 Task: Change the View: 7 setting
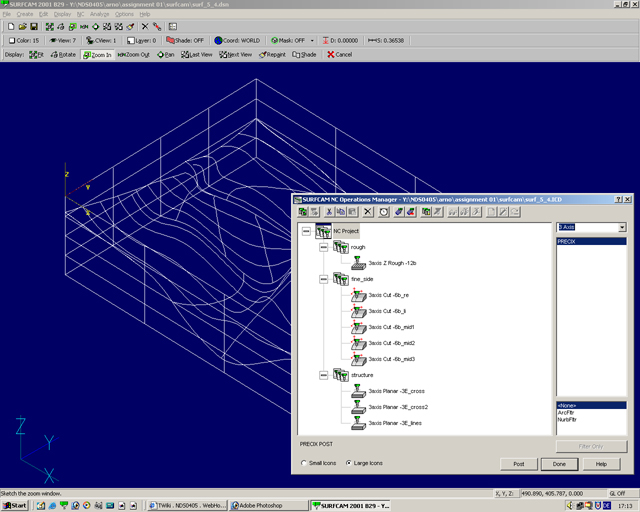point(62,40)
